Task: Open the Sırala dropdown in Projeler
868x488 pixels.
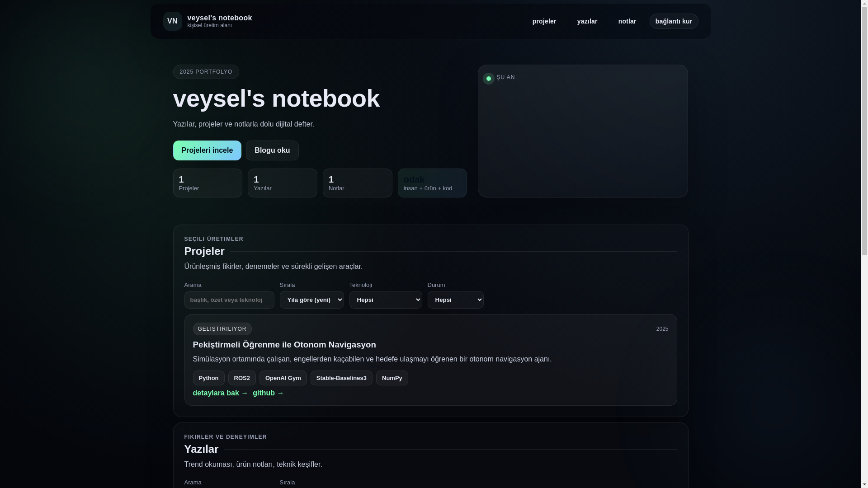Action: coord(311,300)
